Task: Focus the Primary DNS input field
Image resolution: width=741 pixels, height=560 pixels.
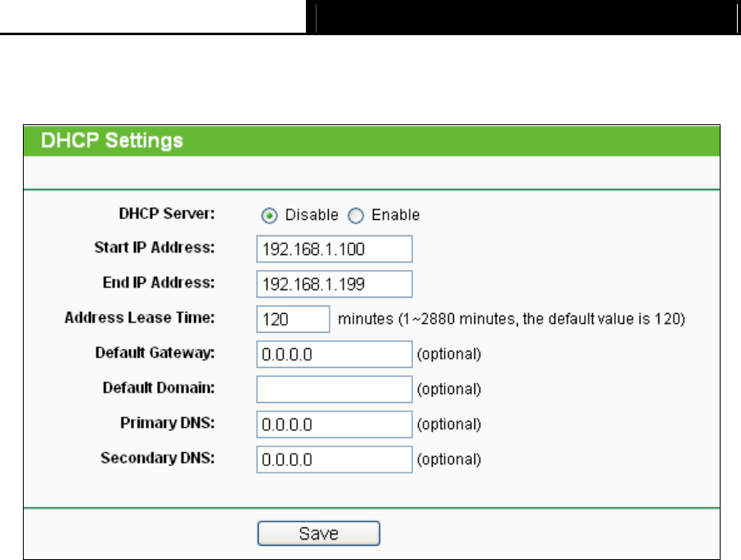Action: [335, 424]
